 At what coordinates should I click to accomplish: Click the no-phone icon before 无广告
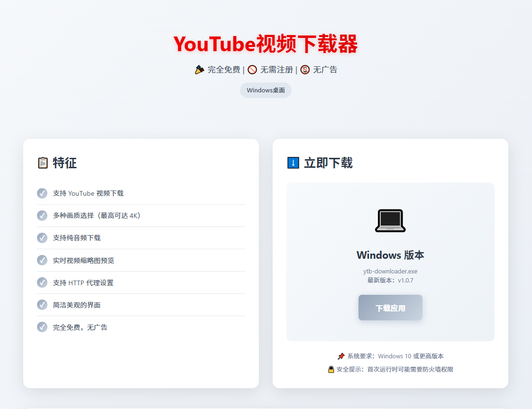click(305, 70)
